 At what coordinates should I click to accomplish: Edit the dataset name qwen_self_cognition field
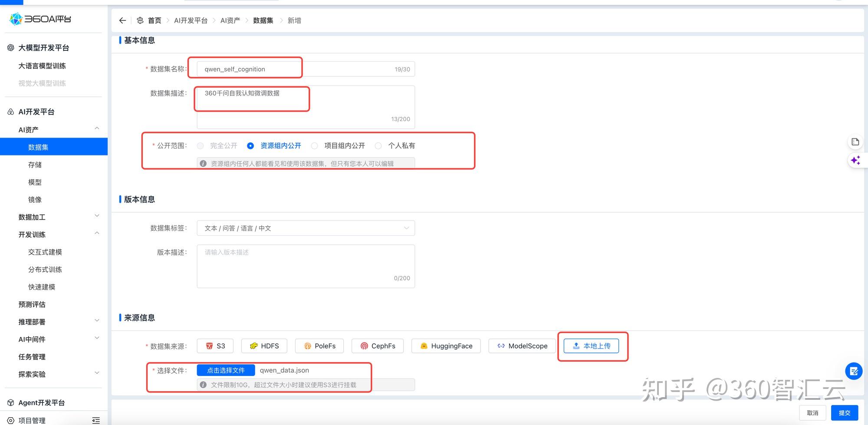245,69
